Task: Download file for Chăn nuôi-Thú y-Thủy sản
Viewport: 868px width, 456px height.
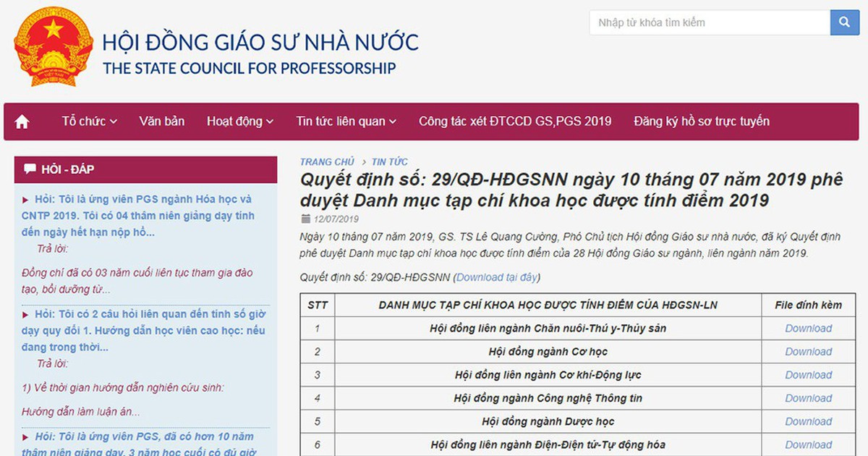Action: click(x=809, y=329)
